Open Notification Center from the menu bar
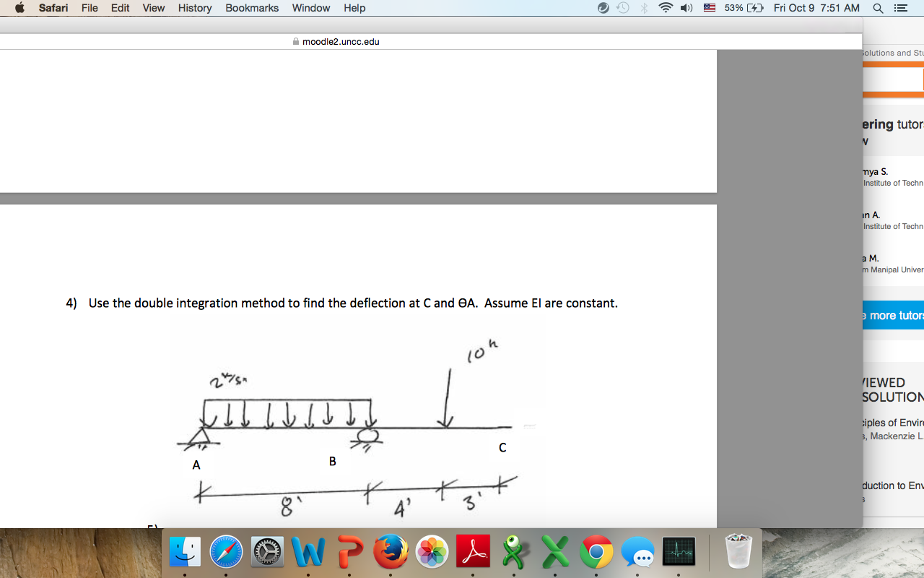The image size is (924, 578). coord(900,8)
